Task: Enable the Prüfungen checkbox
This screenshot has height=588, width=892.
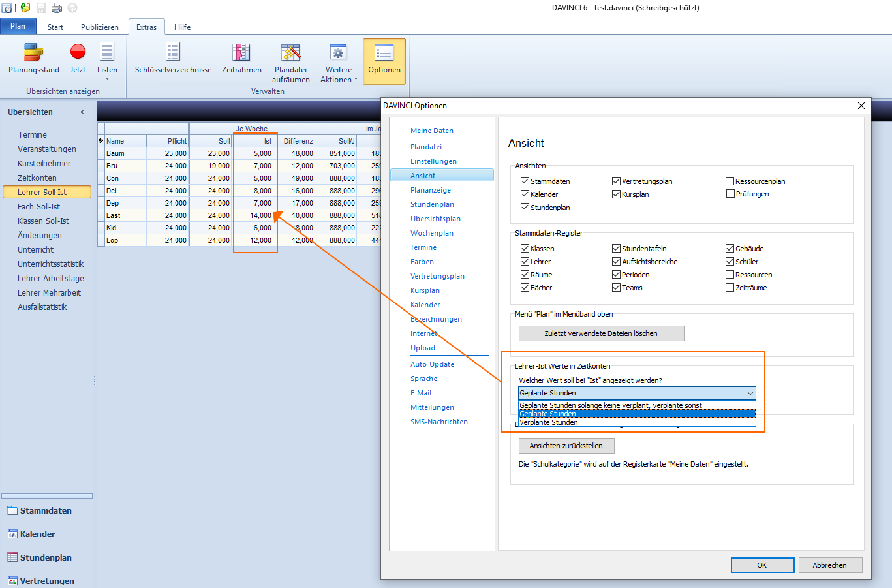Action: point(730,194)
